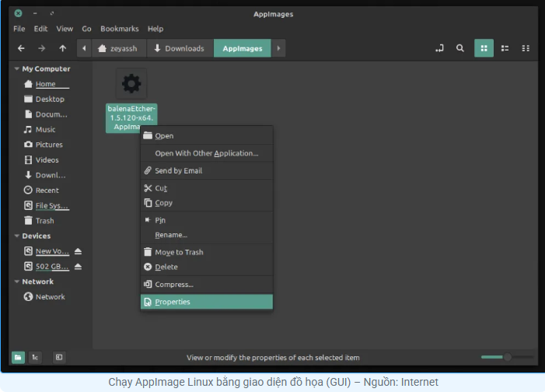Collapse the My Computer section
The height and width of the screenshot is (392, 545).
(x=16, y=69)
